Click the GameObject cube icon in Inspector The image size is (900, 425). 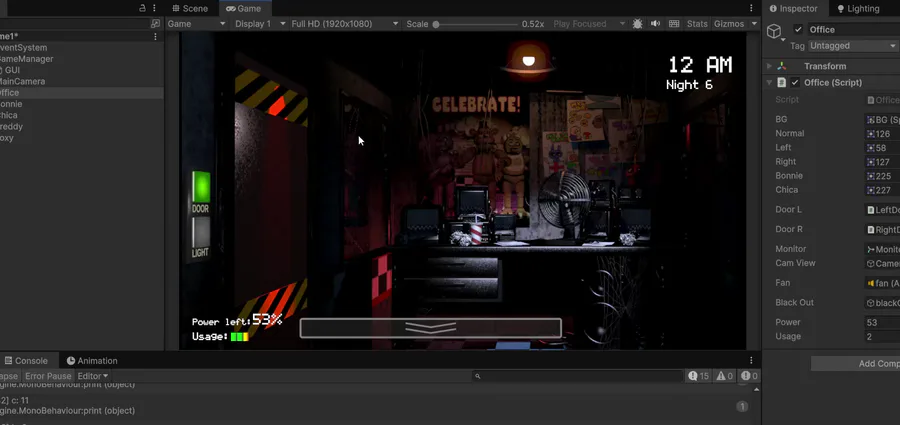pyautogui.click(x=774, y=30)
